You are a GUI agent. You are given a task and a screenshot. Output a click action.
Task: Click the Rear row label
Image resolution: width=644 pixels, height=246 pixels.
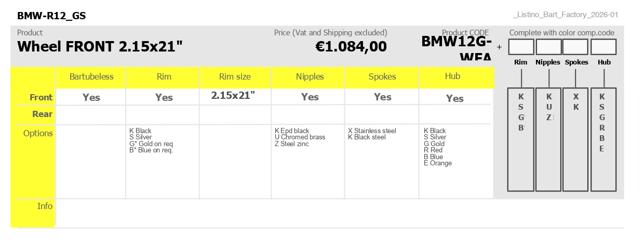coord(43,114)
